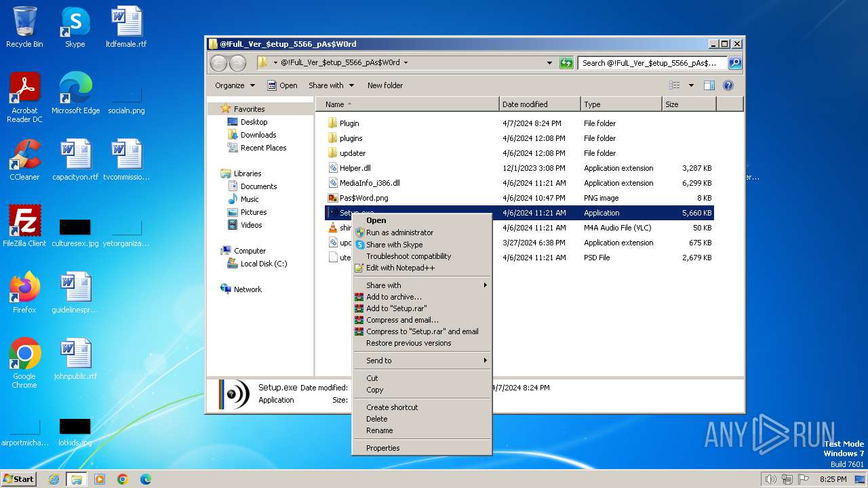Open johnpublic.rtf desktop file
868x488 pixels.
(x=75, y=359)
